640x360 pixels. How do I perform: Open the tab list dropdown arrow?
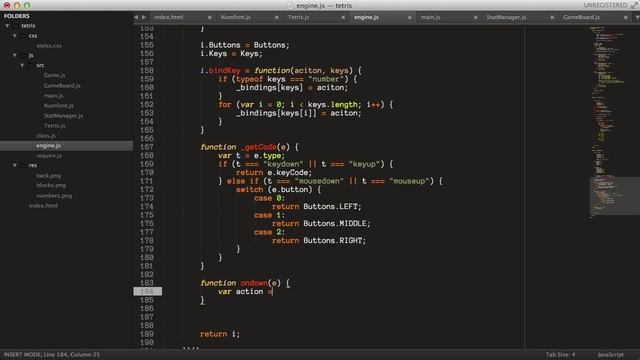tap(637, 18)
